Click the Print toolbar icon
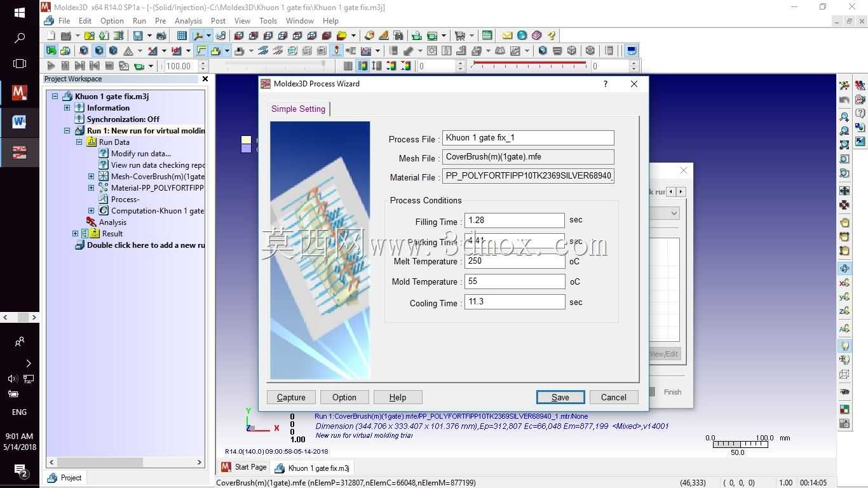Image resolution: width=868 pixels, height=488 pixels. [161, 36]
